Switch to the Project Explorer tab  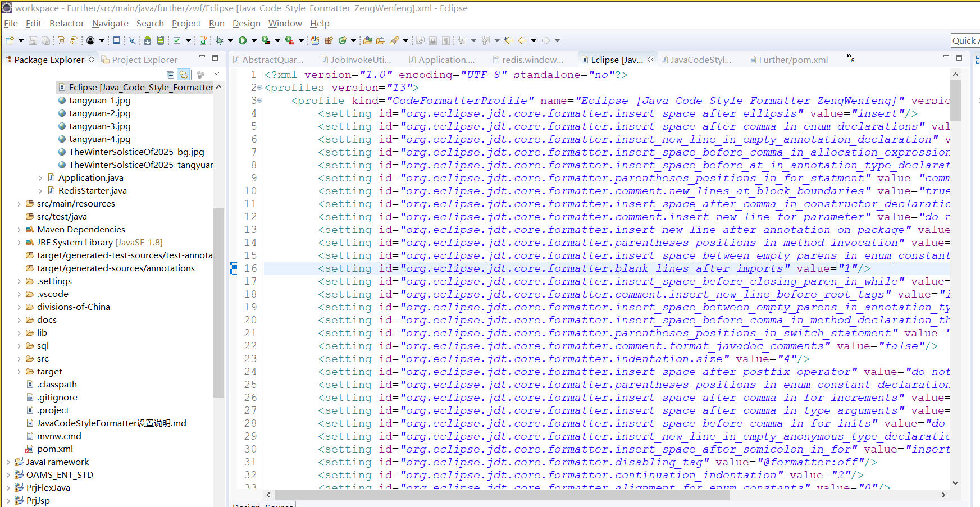click(140, 60)
